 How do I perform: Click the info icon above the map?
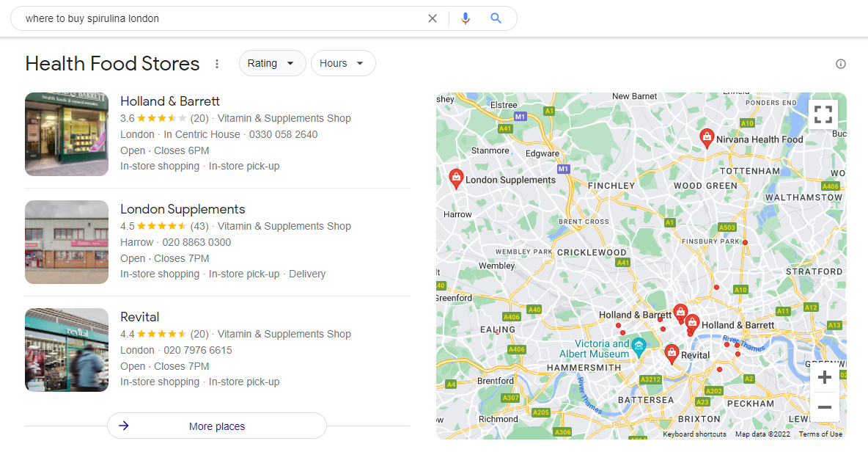pyautogui.click(x=841, y=64)
